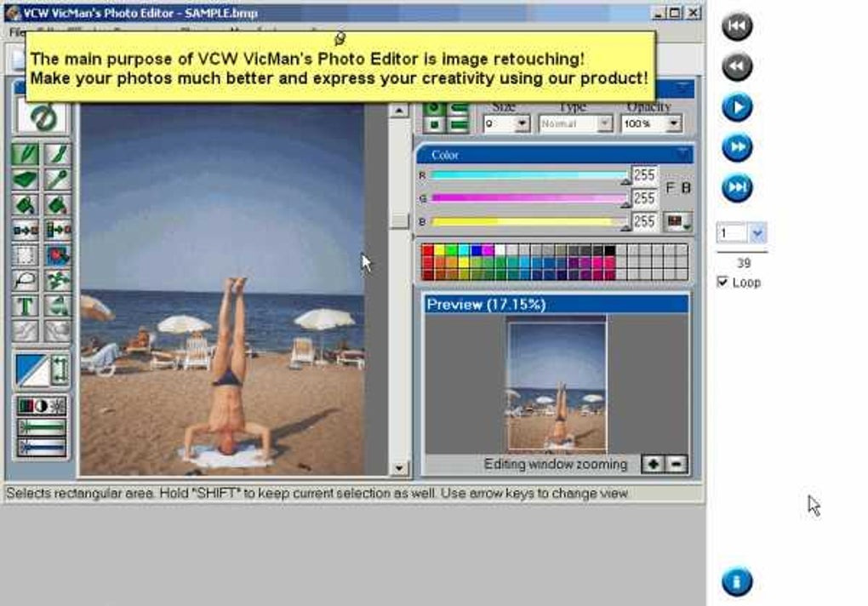The height and width of the screenshot is (606, 868).
Task: Click the rewind button in player
Action: tap(737, 66)
